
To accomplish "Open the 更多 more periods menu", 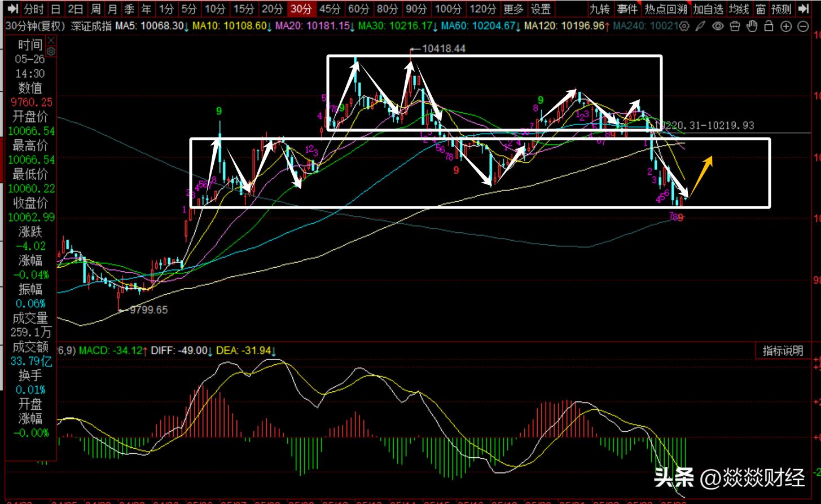I will [x=513, y=9].
